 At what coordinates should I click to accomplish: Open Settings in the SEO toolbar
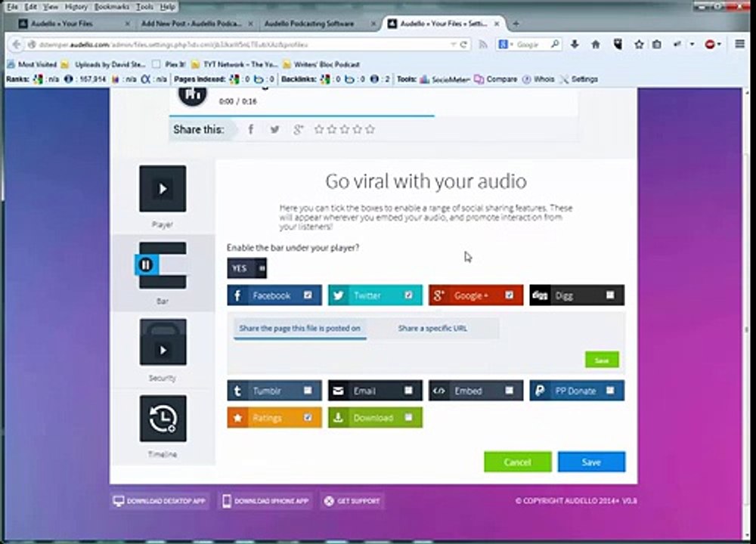point(578,79)
